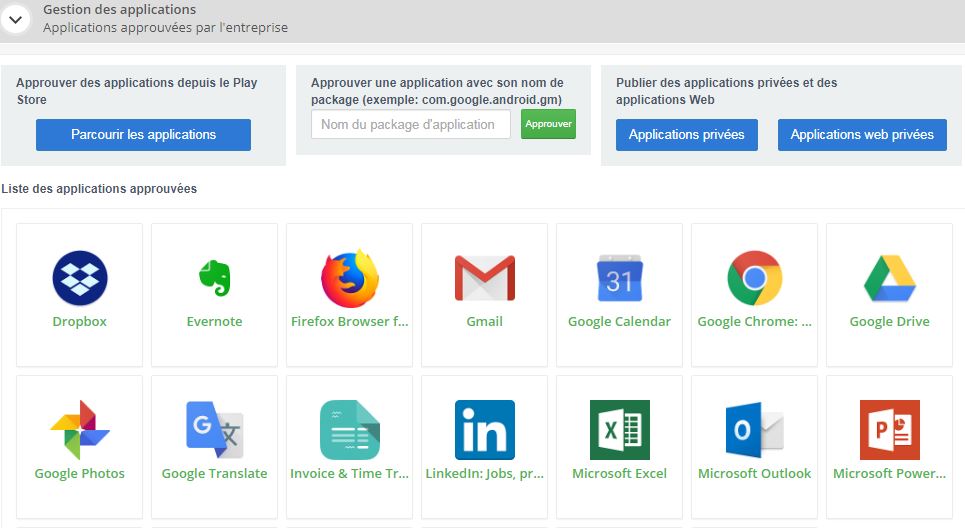Click the Google Photos label
Viewport: 965px width, 528px height.
(79, 474)
